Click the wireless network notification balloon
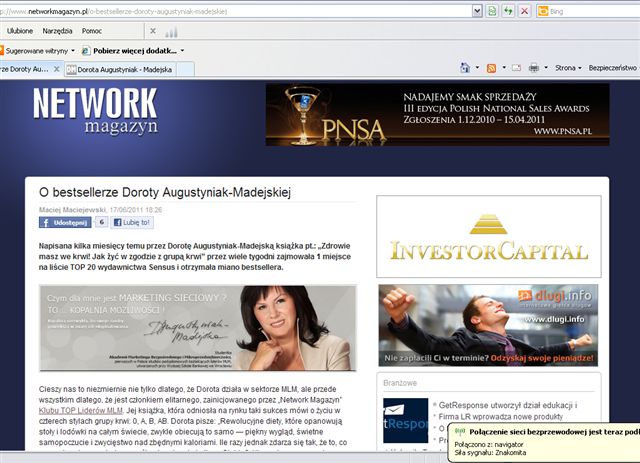640x463 pixels. 544,442
